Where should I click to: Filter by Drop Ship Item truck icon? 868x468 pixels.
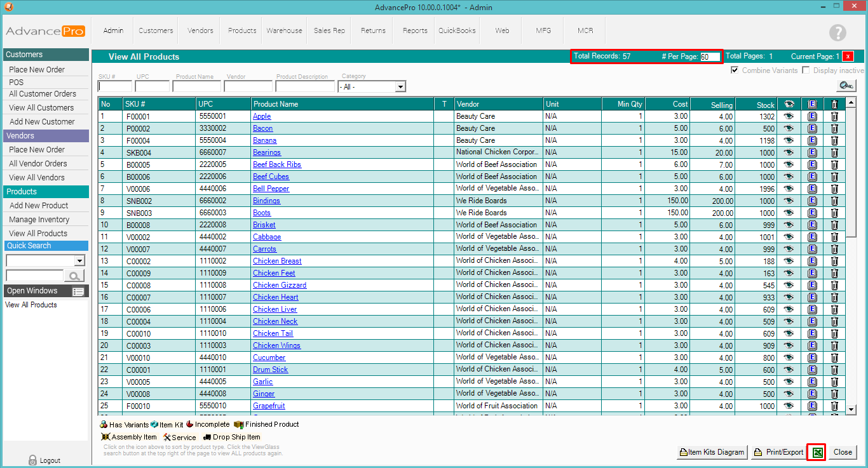(207, 437)
